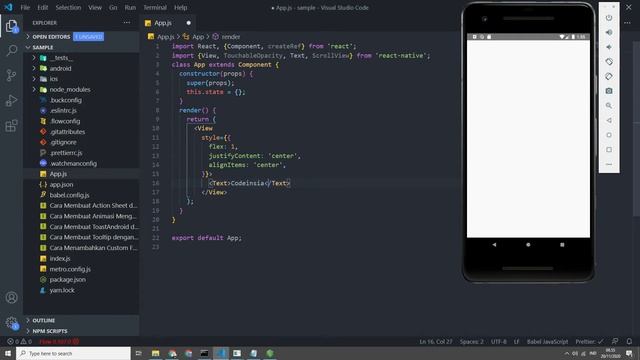Tap the home button on the phone screen

[x=528, y=245]
